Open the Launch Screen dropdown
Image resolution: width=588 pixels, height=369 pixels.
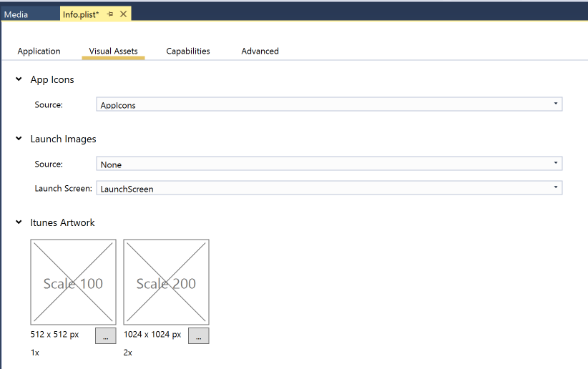[x=329, y=188]
